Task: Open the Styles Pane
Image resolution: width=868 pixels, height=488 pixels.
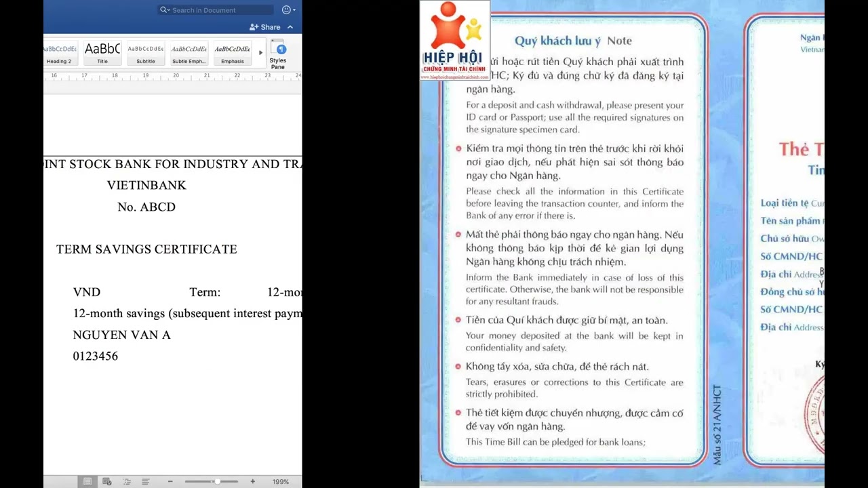Action: coord(278,54)
